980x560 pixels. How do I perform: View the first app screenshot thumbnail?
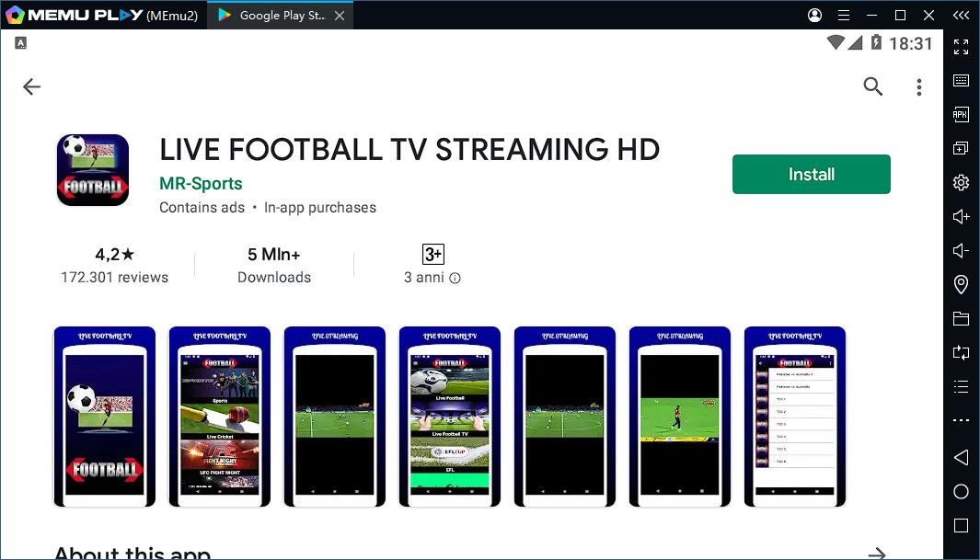104,417
